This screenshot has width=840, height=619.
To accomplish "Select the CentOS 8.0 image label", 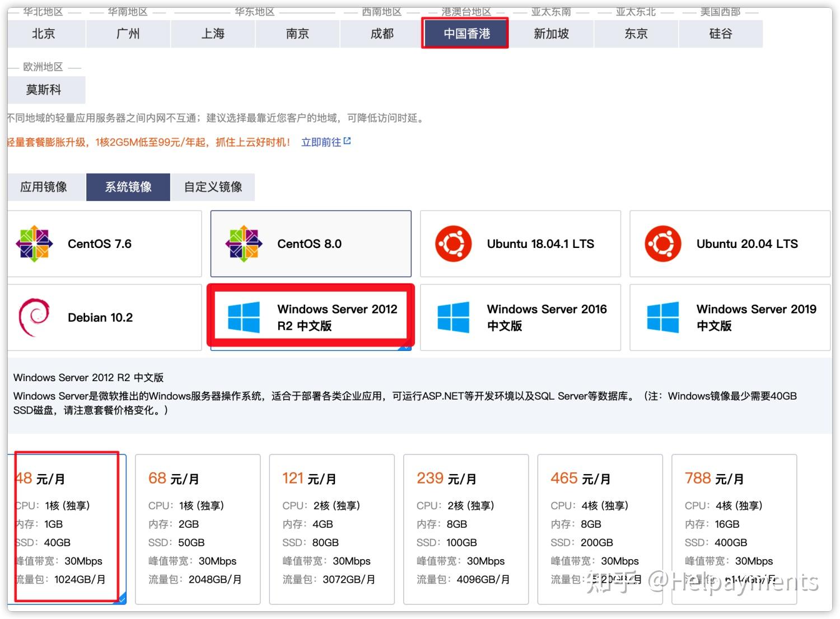I will pyautogui.click(x=309, y=244).
